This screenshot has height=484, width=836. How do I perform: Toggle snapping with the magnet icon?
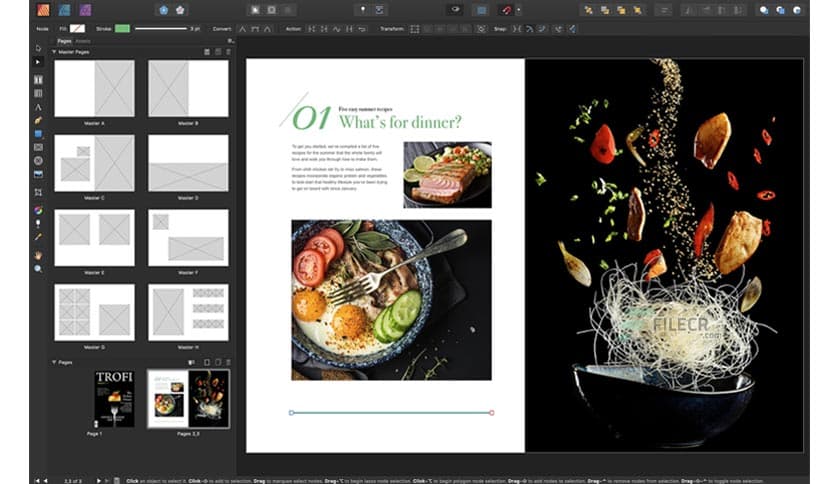coord(506,10)
